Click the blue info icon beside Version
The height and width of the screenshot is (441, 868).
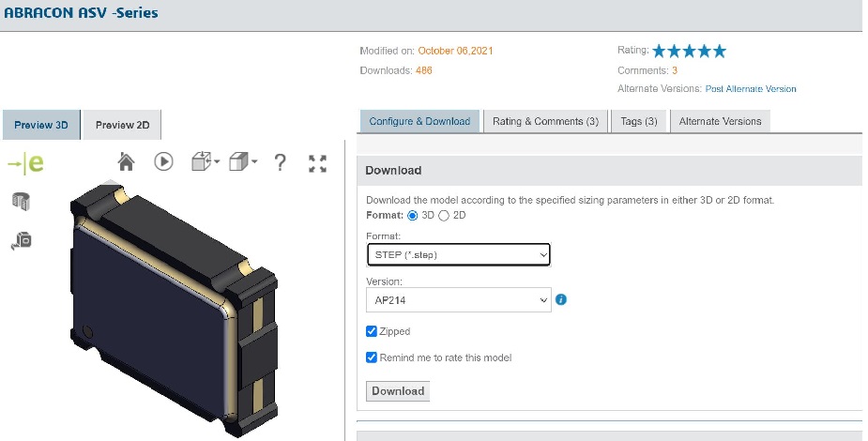(561, 300)
